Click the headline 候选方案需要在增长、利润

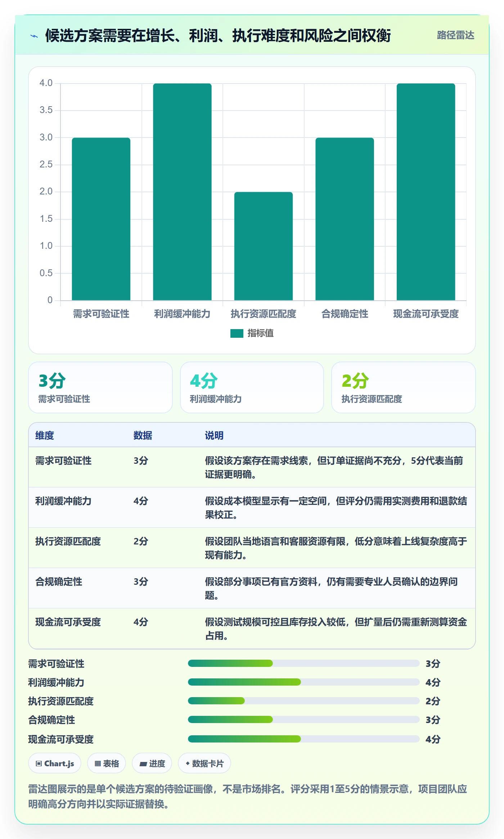coord(218,36)
